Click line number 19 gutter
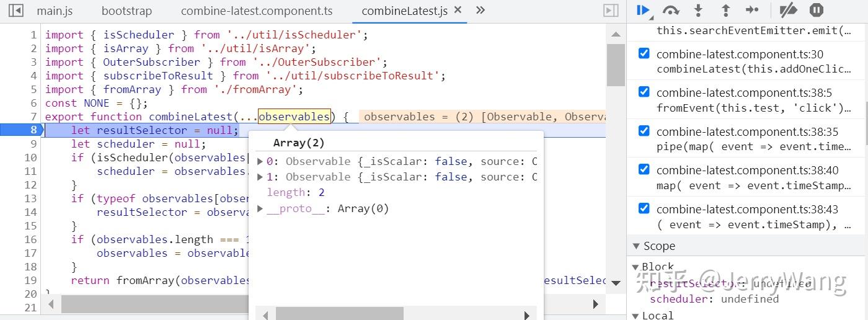Screen dimensions: 868x320 point(32,280)
